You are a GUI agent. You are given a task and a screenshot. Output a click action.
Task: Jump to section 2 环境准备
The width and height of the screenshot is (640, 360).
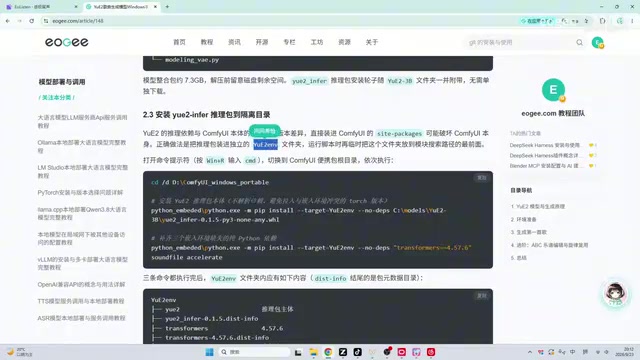523,219
